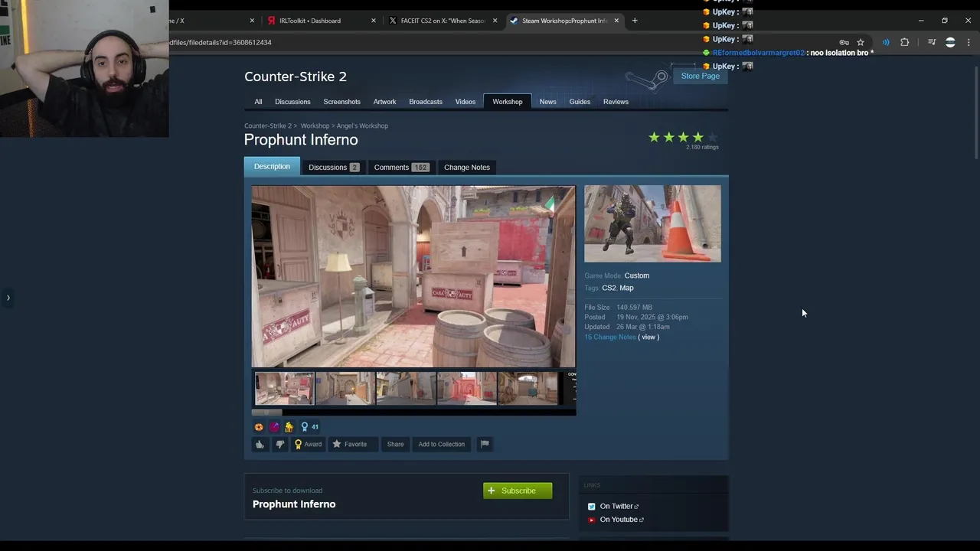Screen dimensions: 980x551
Task: Open the Chrome extensions puzzle icon
Action: click(x=905, y=42)
